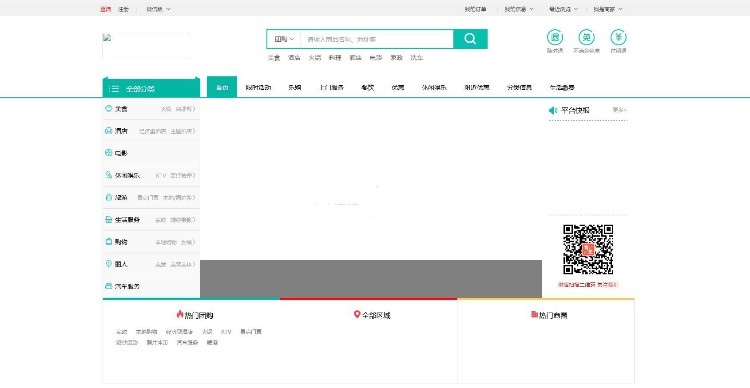Screen dimensions: 750x388
Task: Click the 酒店 category icon in the sidebar
Action: click(x=108, y=131)
